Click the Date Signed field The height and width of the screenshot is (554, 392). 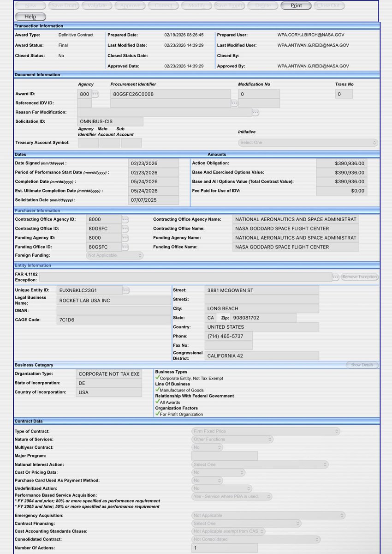click(x=154, y=163)
